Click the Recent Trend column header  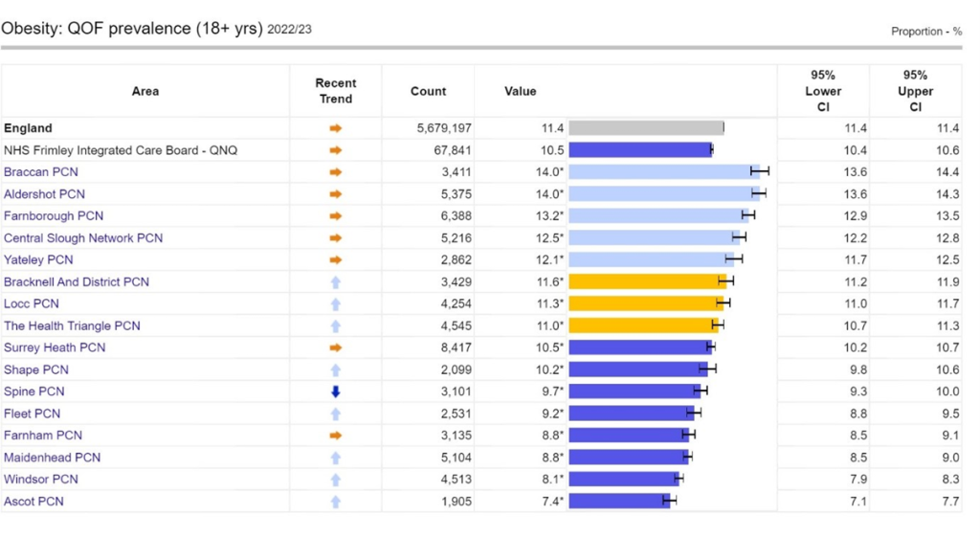click(336, 91)
